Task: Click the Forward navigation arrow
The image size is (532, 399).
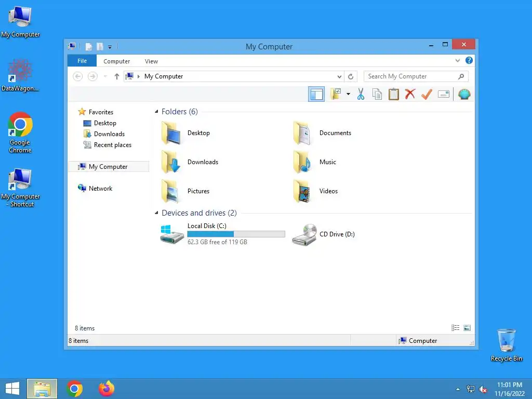Action: (x=92, y=76)
